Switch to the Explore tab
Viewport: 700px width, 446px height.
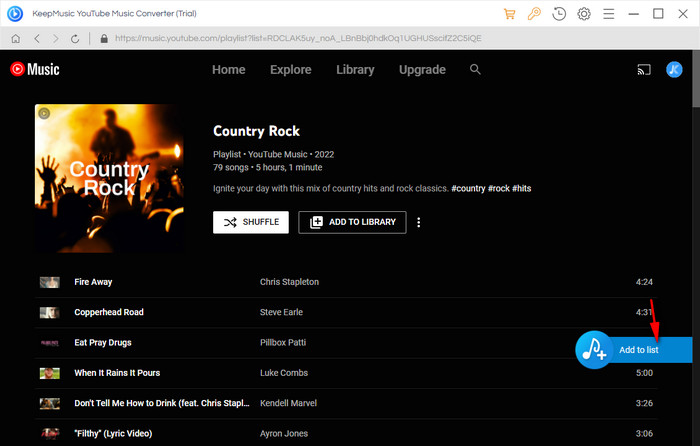[x=291, y=70]
